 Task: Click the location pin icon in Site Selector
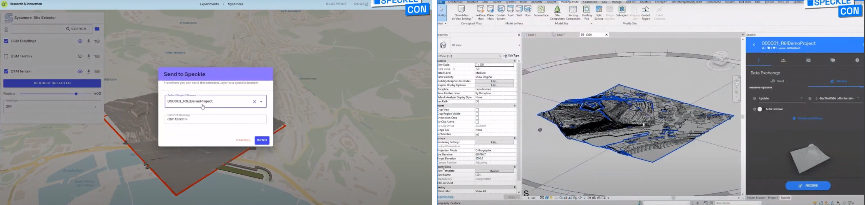click(6, 29)
